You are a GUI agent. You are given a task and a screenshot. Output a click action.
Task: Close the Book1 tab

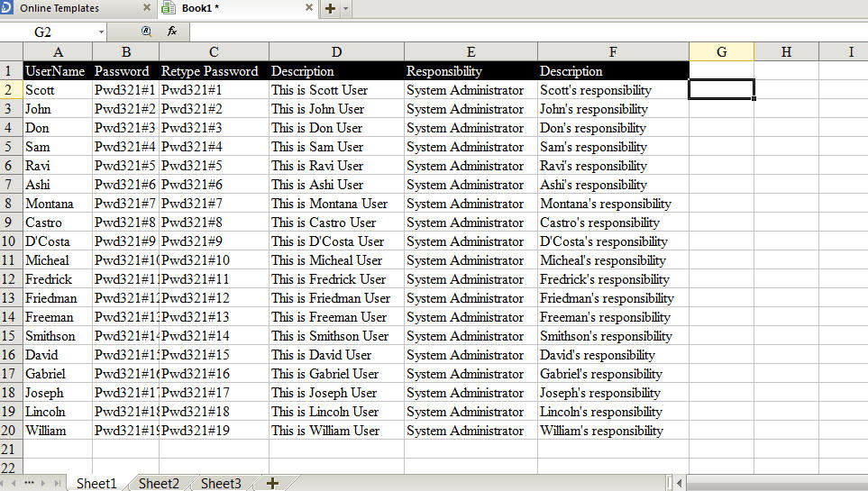click(x=309, y=8)
